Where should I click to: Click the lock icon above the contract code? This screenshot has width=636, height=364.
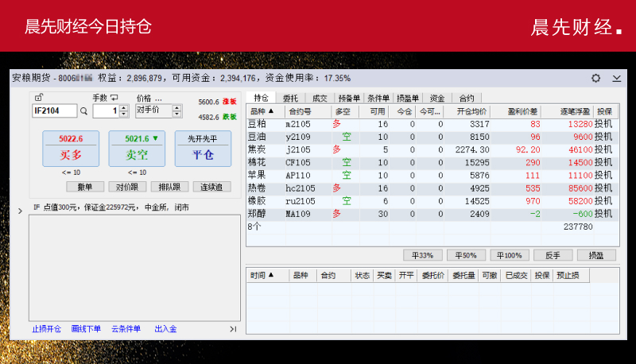click(39, 97)
